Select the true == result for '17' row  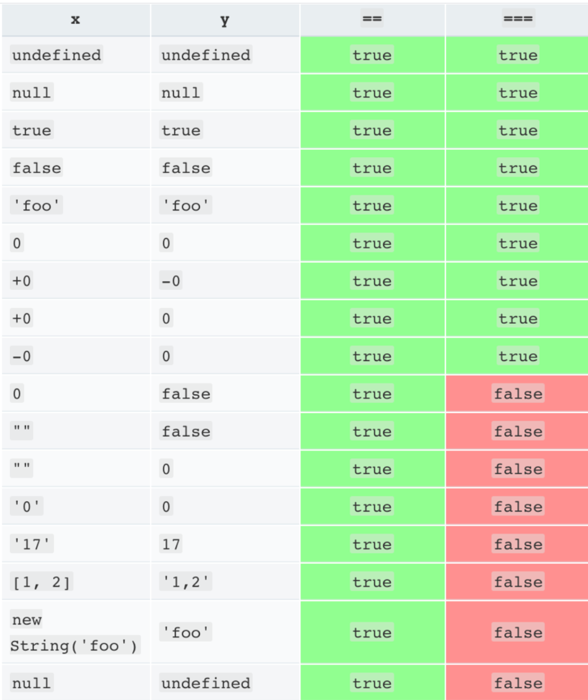pos(372,544)
